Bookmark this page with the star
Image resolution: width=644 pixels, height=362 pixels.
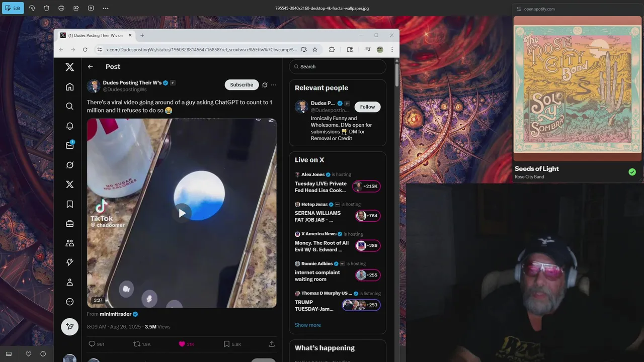[x=315, y=50]
